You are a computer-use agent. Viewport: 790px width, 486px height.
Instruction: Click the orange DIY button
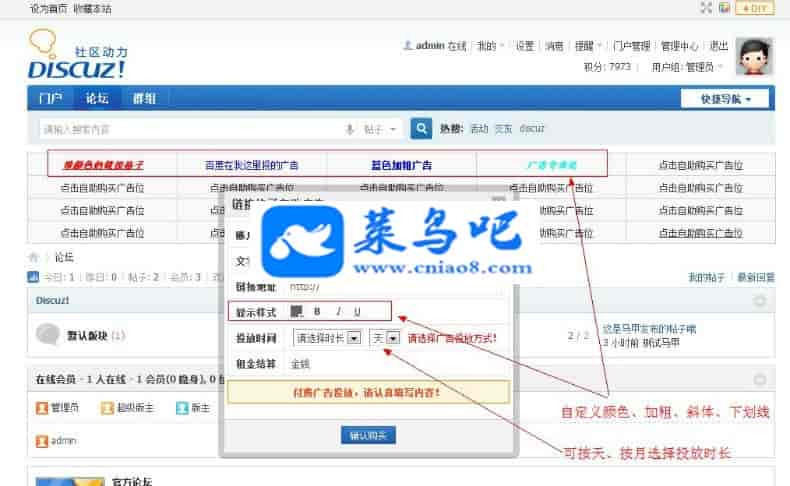tap(755, 8)
